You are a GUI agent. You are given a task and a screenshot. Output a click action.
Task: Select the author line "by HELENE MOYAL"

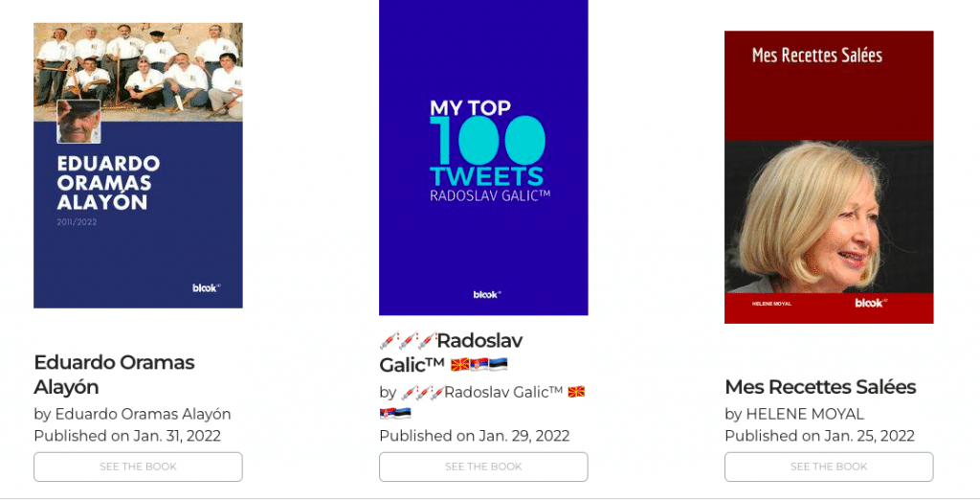794,414
